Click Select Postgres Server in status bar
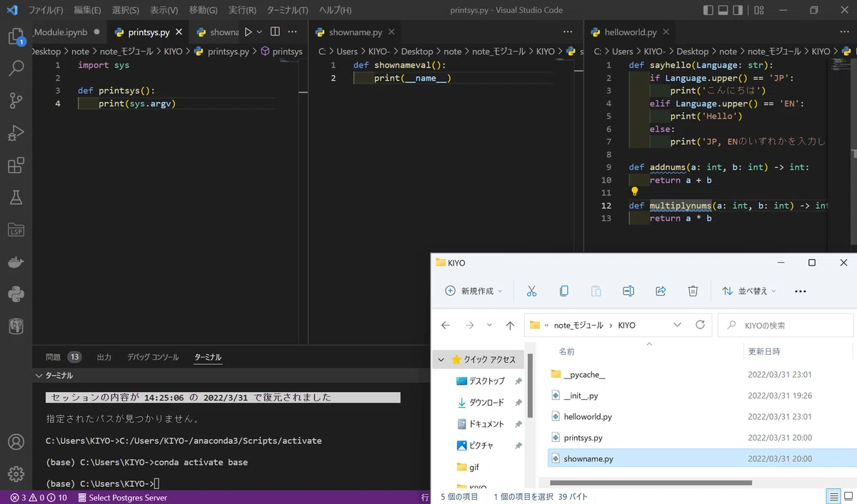This screenshot has height=504, width=857. pos(122,498)
